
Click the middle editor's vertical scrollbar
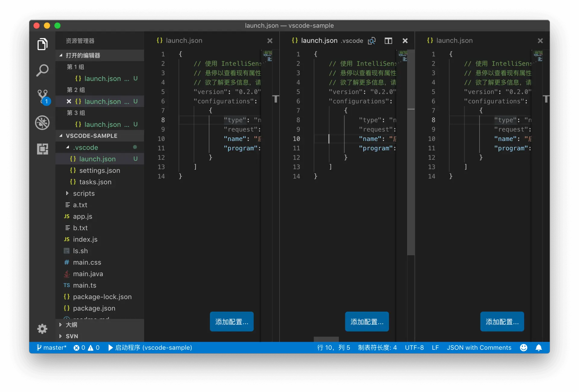point(411,181)
